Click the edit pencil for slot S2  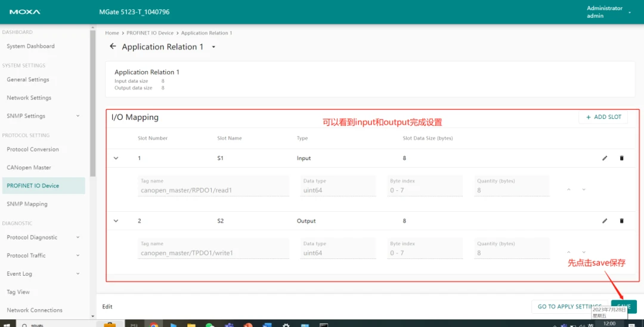tap(605, 221)
